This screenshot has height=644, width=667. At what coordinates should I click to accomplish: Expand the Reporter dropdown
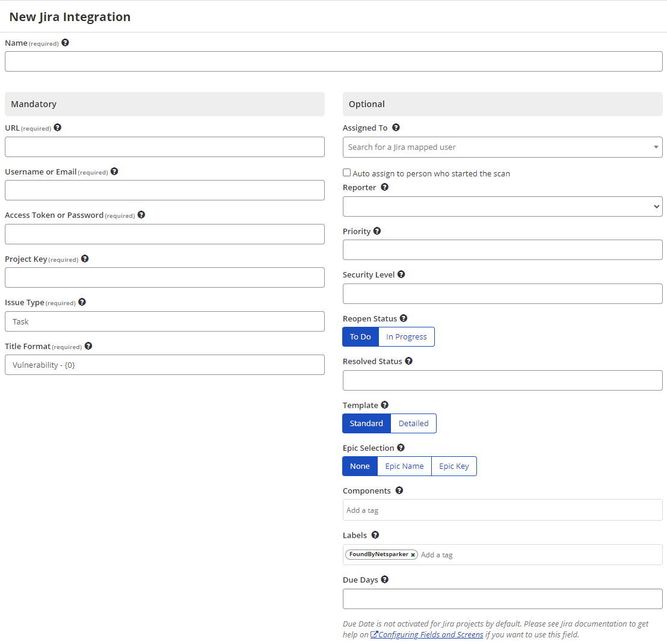click(502, 206)
